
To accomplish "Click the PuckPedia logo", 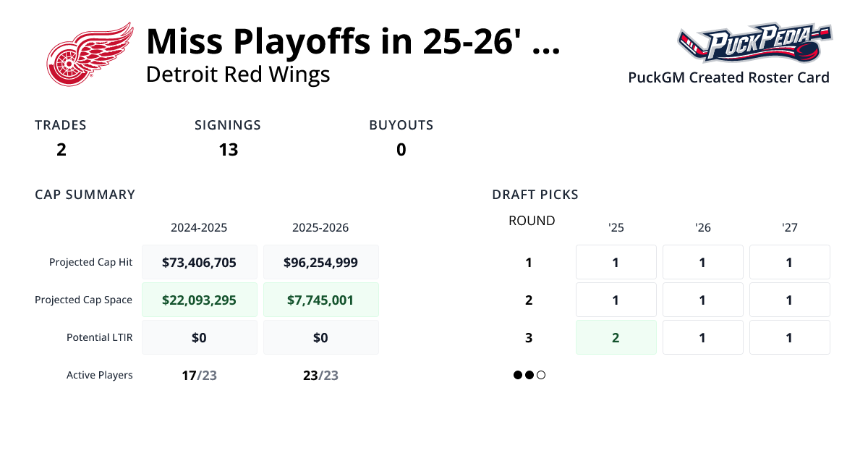I will click(x=754, y=43).
